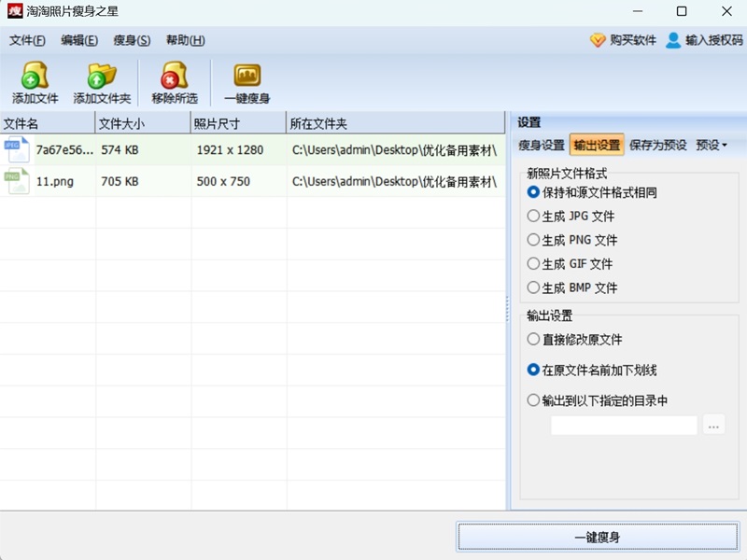Select the 11.png file name
Image resolution: width=747 pixels, height=560 pixels.
pyautogui.click(x=55, y=181)
